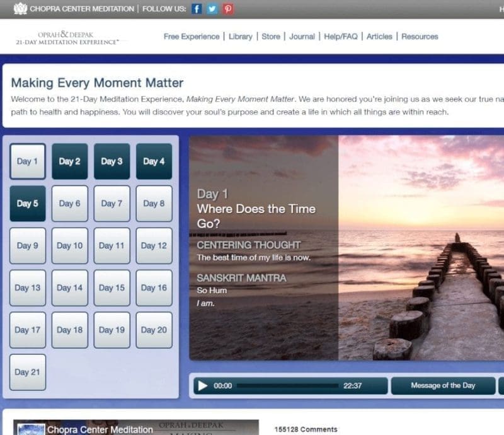Image resolution: width=504 pixels, height=435 pixels.
Task: Click the 155128 Comments count
Action: click(306, 429)
